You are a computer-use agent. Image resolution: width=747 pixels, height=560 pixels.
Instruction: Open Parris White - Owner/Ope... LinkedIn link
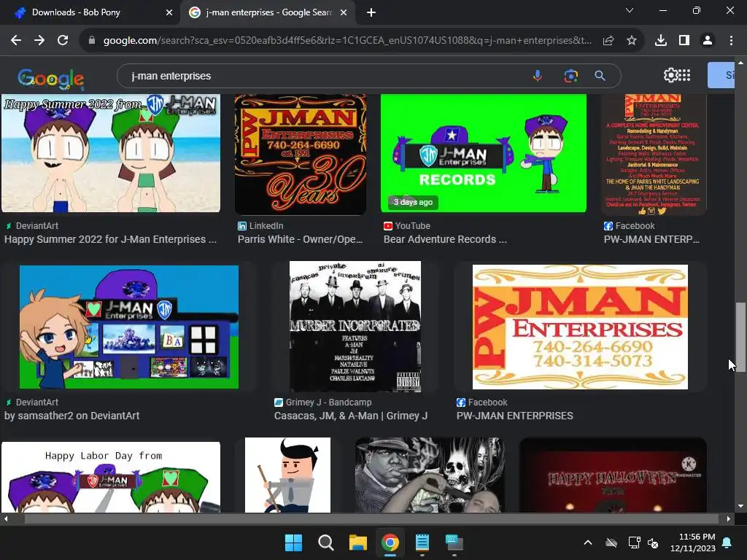(300, 239)
